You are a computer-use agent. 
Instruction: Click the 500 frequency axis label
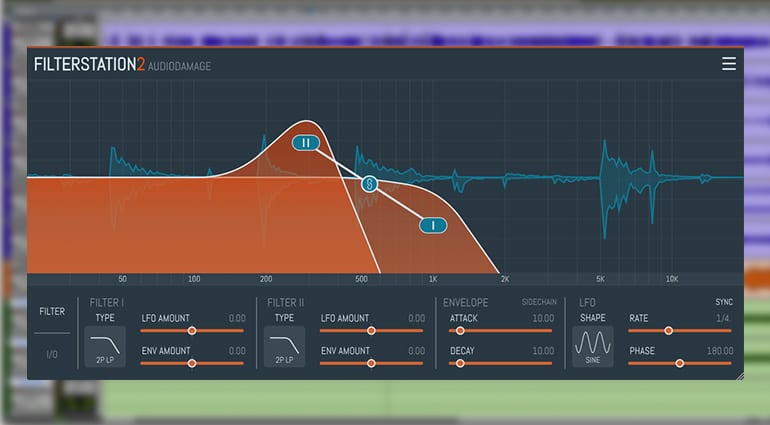coord(361,279)
